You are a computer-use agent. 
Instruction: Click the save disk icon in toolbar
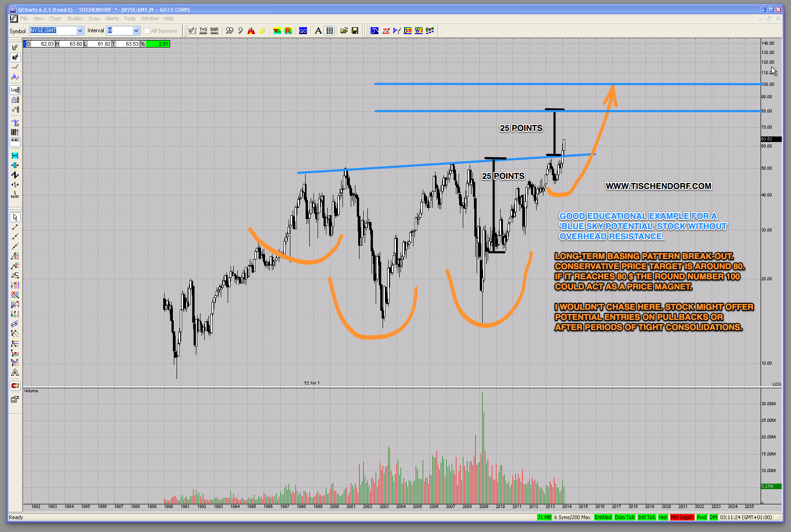coord(355,31)
